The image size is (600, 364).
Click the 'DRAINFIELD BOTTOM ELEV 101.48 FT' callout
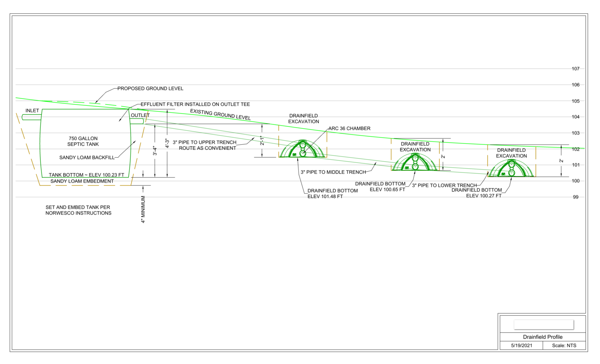click(332, 194)
